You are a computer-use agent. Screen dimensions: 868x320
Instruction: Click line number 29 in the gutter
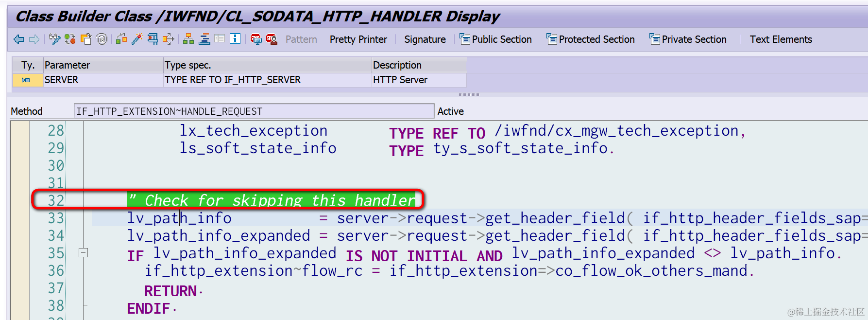pyautogui.click(x=56, y=148)
